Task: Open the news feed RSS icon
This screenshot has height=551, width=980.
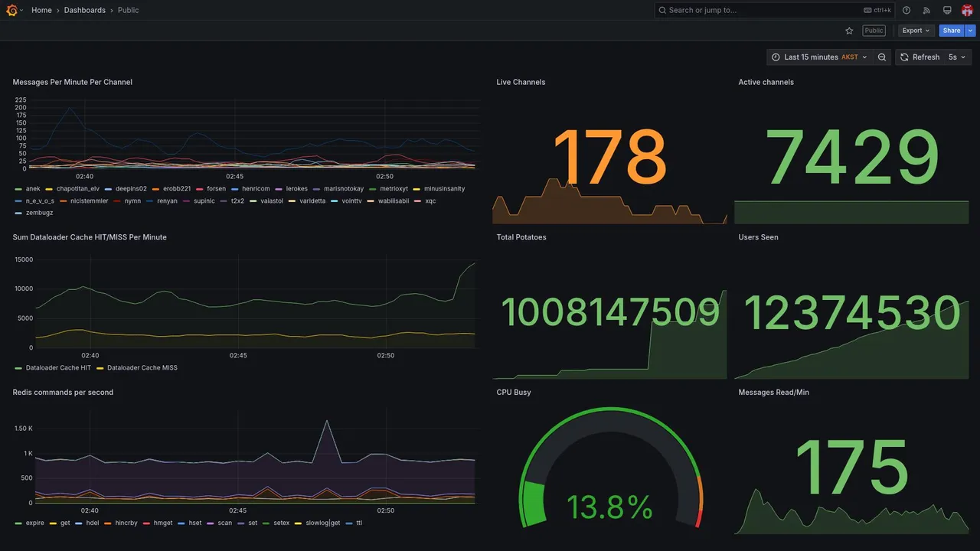Action: (x=926, y=10)
